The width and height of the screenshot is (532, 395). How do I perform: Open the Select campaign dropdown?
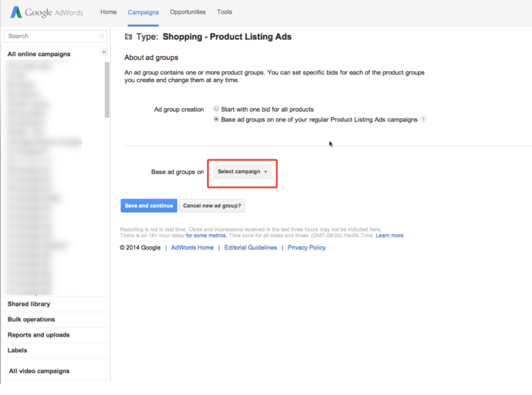click(x=242, y=172)
